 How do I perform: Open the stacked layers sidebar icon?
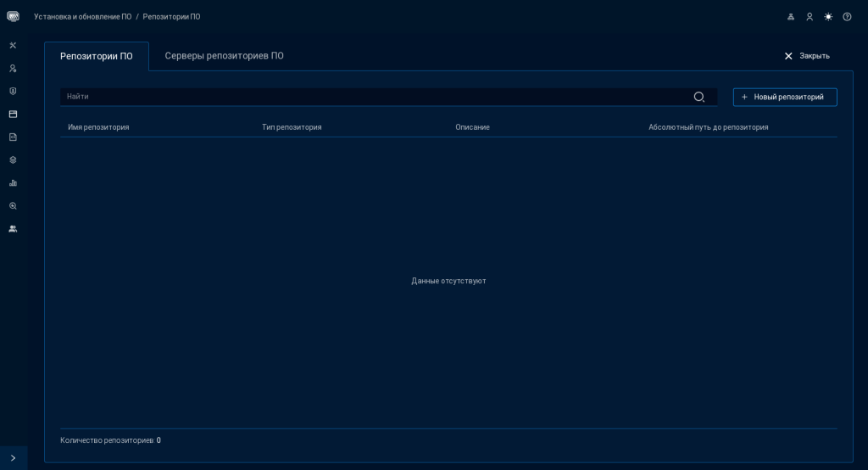13,159
